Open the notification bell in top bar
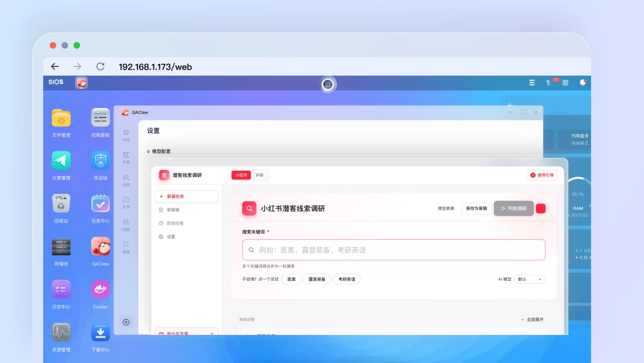 [x=582, y=83]
